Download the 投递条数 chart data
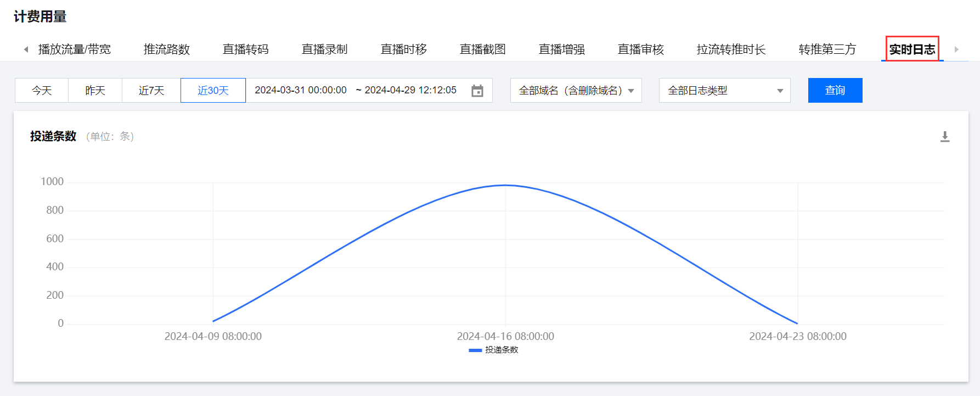Image resolution: width=980 pixels, height=396 pixels. point(945,136)
